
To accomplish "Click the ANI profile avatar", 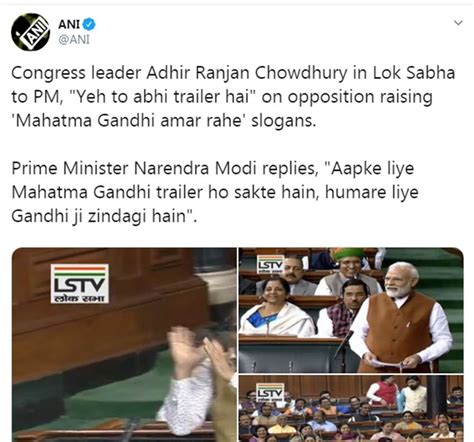I will pos(30,32).
